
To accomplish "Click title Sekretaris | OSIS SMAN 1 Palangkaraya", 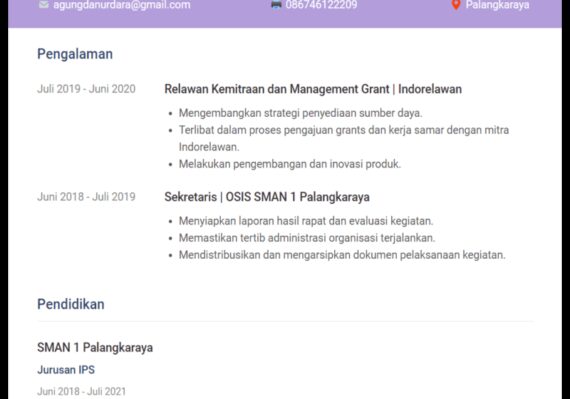I will [x=267, y=197].
